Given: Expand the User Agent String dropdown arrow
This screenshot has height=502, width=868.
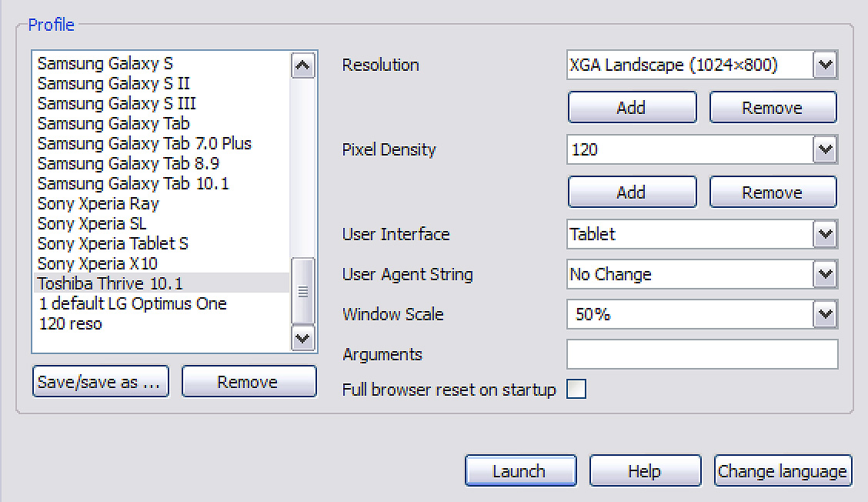Looking at the screenshot, I should coord(825,274).
